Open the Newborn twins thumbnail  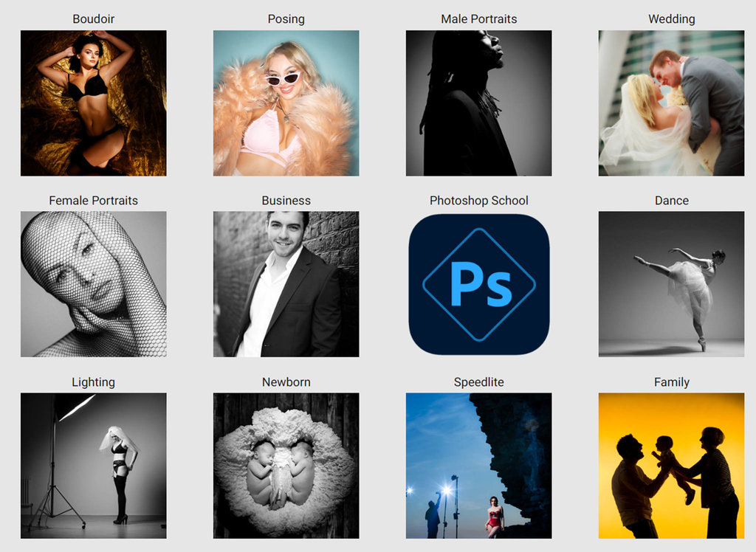[x=286, y=466]
